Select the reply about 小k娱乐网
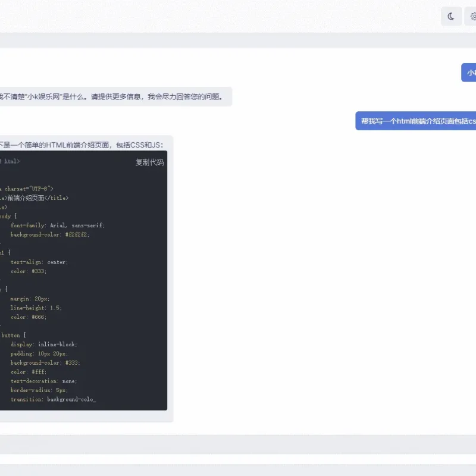Image resolution: width=476 pixels, height=476 pixels. tap(115, 97)
